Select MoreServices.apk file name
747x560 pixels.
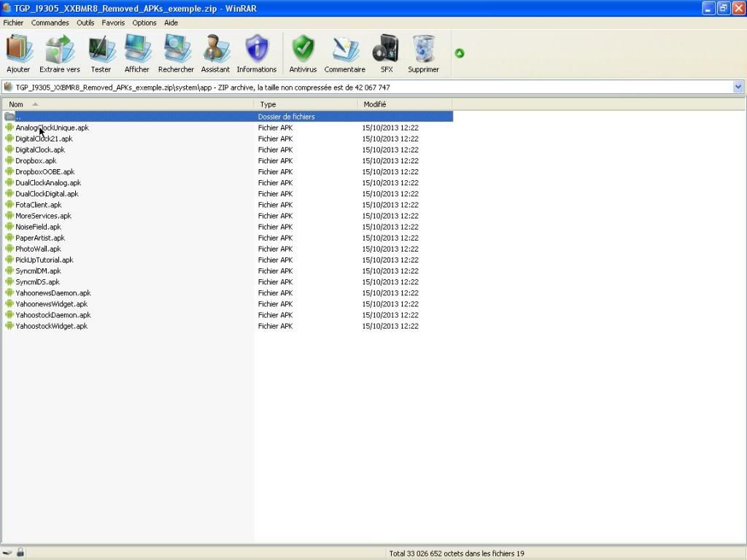coord(43,216)
